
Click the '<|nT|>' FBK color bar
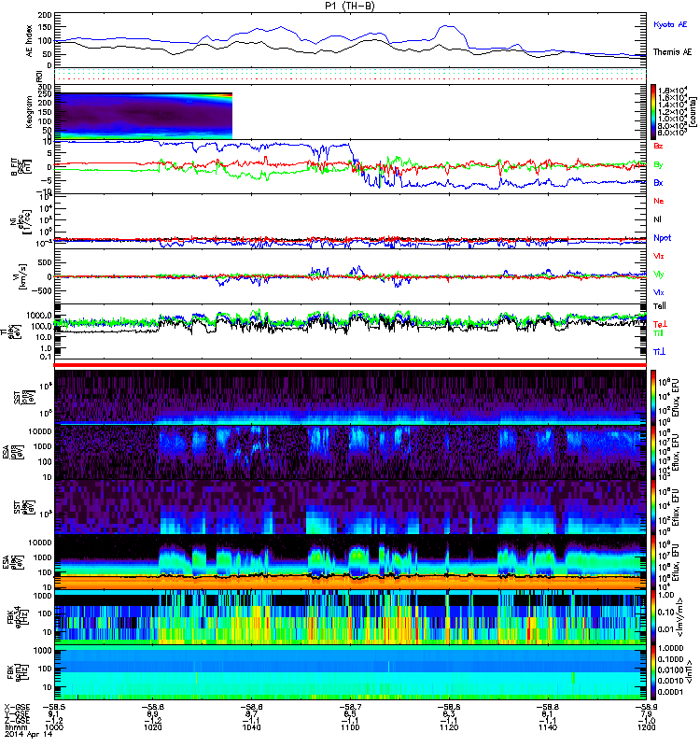click(x=654, y=672)
